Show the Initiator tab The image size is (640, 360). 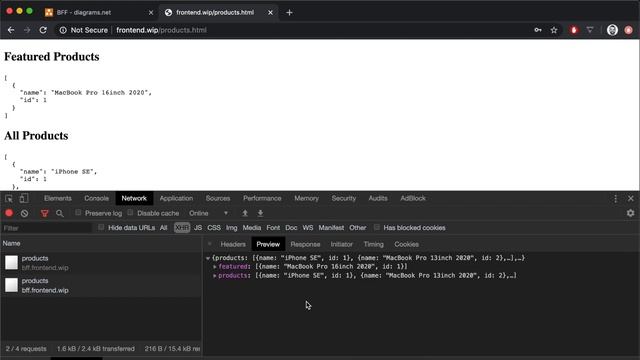click(342, 244)
